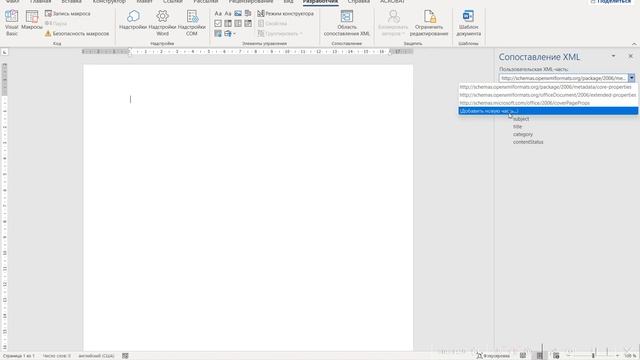Click the horizontal ruler above the page
Screen dimensions: 640x360
[248, 52]
